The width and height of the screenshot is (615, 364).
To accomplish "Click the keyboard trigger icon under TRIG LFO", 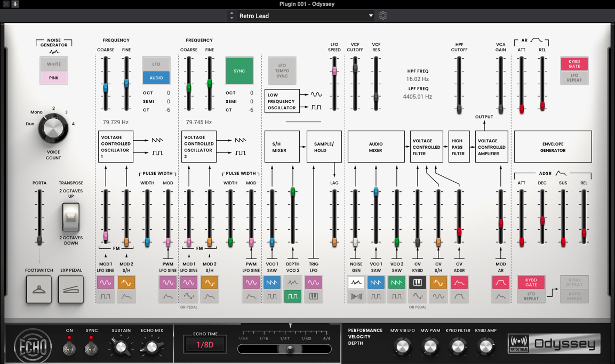I will pyautogui.click(x=313, y=297).
